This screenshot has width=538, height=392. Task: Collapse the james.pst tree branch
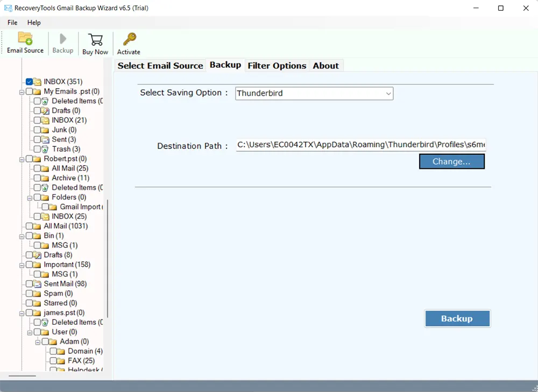coord(22,312)
